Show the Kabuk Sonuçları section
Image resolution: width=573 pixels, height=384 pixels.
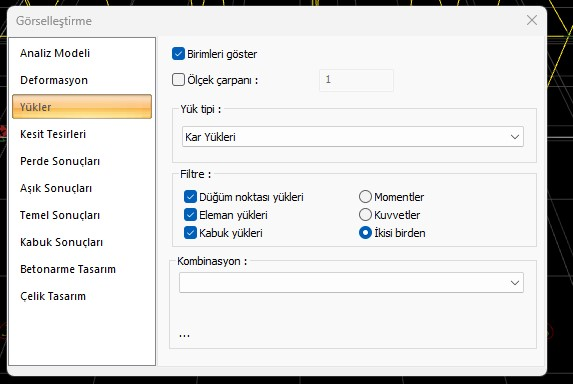click(x=82, y=242)
